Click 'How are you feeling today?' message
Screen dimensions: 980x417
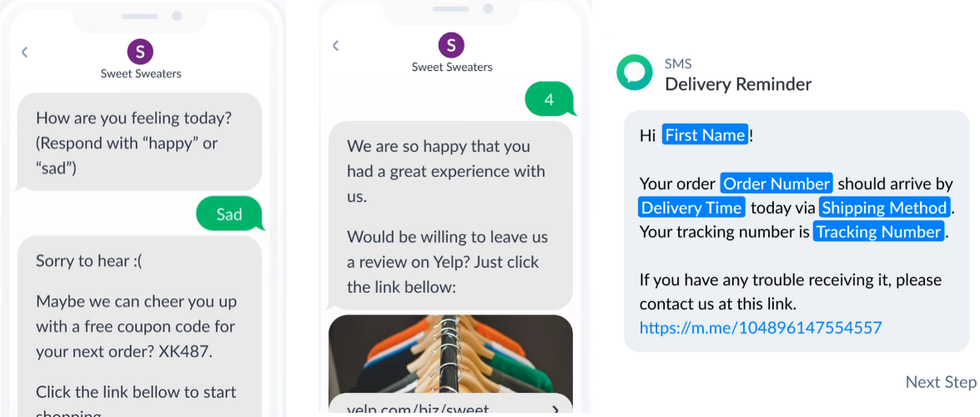tap(138, 143)
